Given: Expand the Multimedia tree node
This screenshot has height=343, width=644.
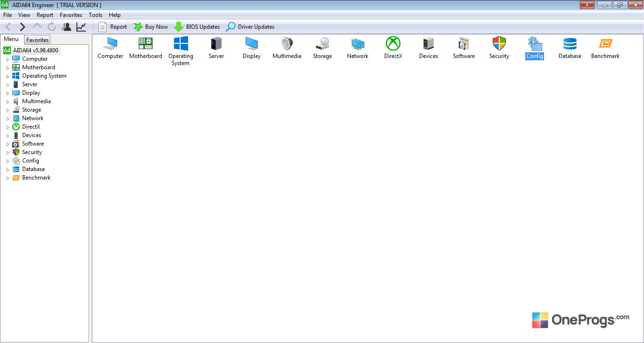Looking at the screenshot, I should pos(8,102).
